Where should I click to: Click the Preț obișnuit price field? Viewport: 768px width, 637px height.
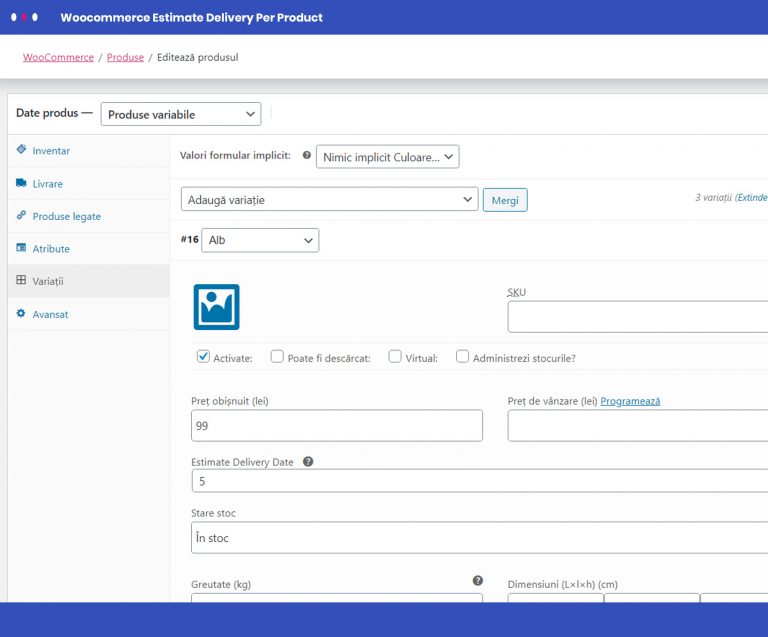(x=337, y=425)
